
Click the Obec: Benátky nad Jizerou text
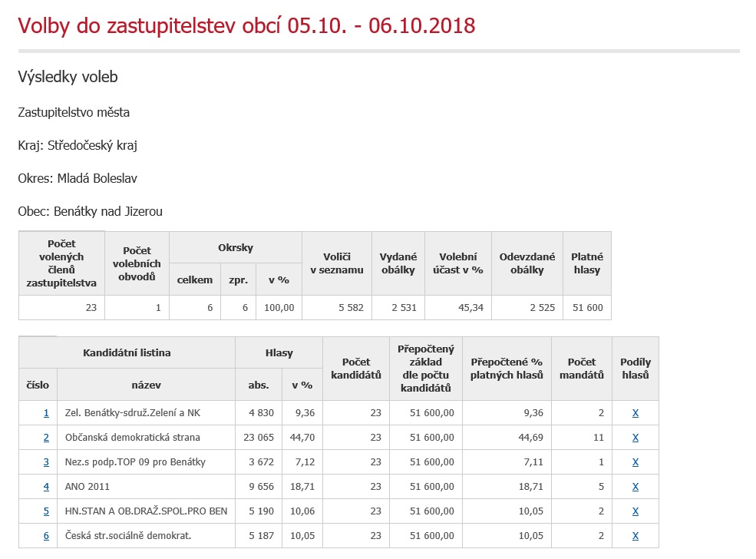90,211
